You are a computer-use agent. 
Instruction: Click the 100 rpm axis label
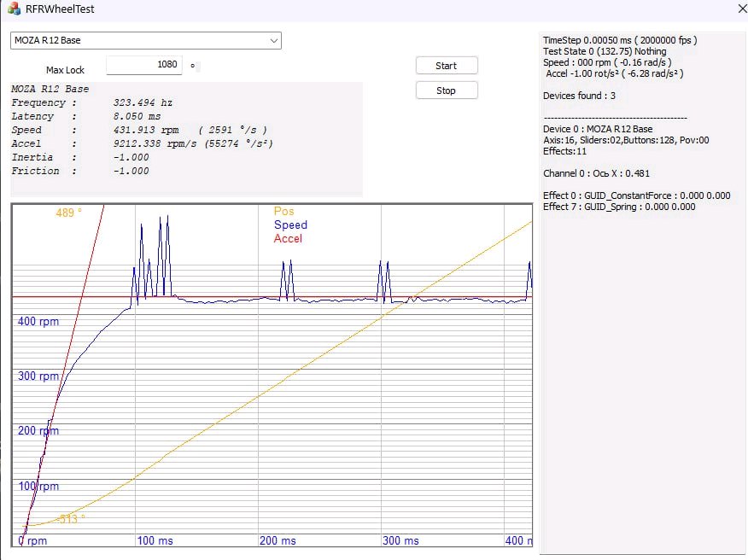click(x=38, y=486)
